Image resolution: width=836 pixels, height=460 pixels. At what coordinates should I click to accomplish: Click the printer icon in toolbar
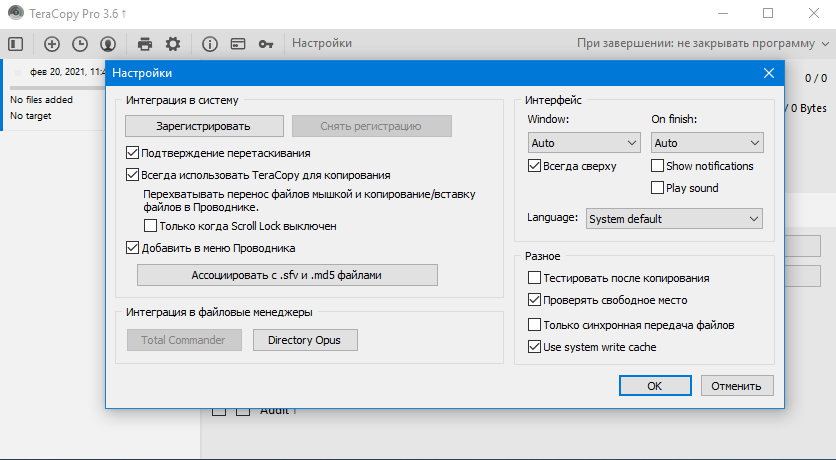tap(145, 44)
